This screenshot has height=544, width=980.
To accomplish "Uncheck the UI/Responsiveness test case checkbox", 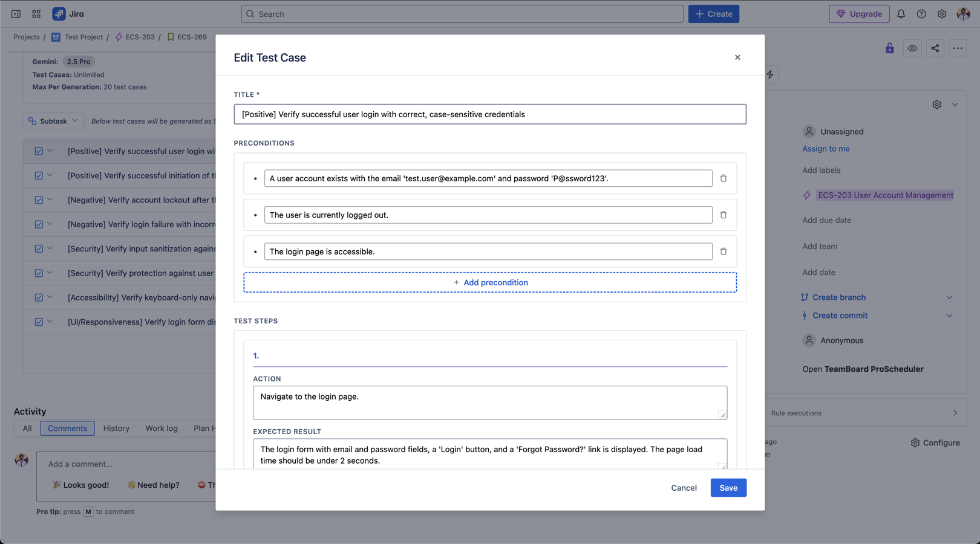I will point(39,322).
